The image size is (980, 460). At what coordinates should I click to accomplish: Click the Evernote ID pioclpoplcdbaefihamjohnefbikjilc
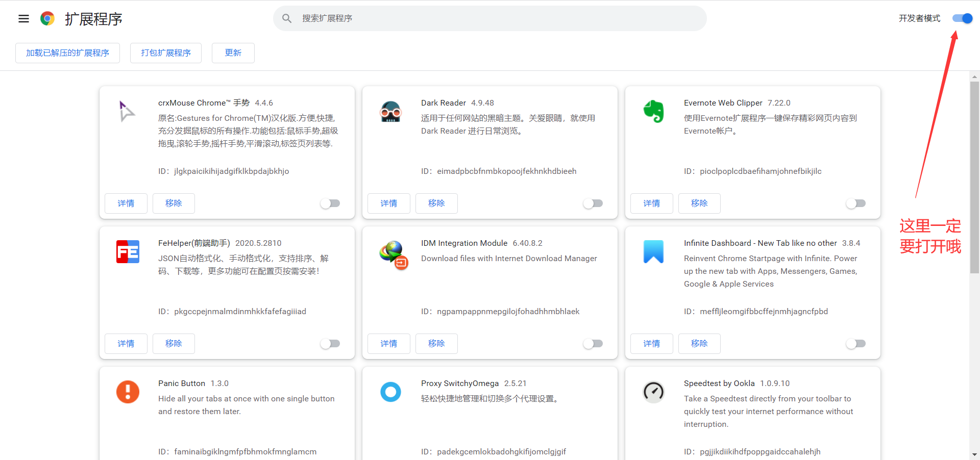point(761,171)
